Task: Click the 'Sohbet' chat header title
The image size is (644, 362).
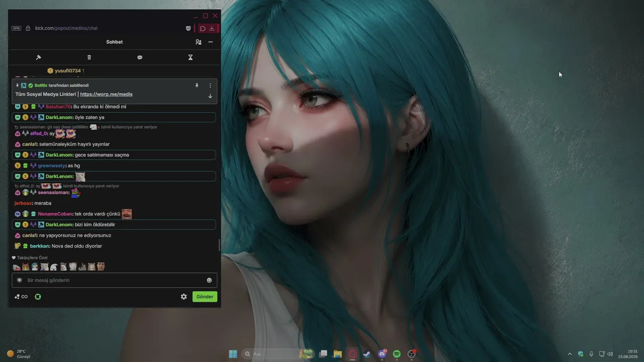Action: tap(114, 42)
